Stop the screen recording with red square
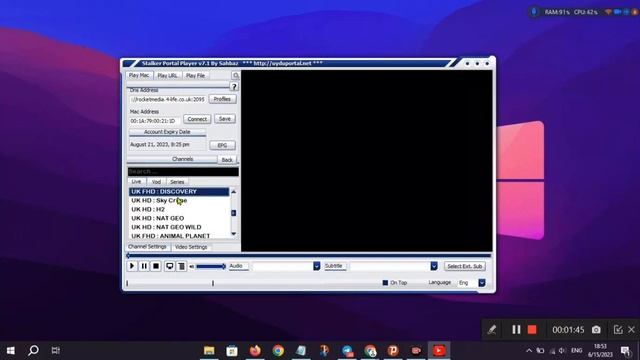This screenshot has height=360, width=640. point(532,329)
